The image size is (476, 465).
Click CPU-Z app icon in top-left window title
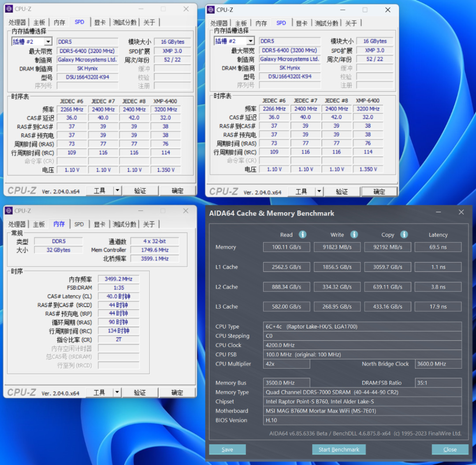coord(9,9)
